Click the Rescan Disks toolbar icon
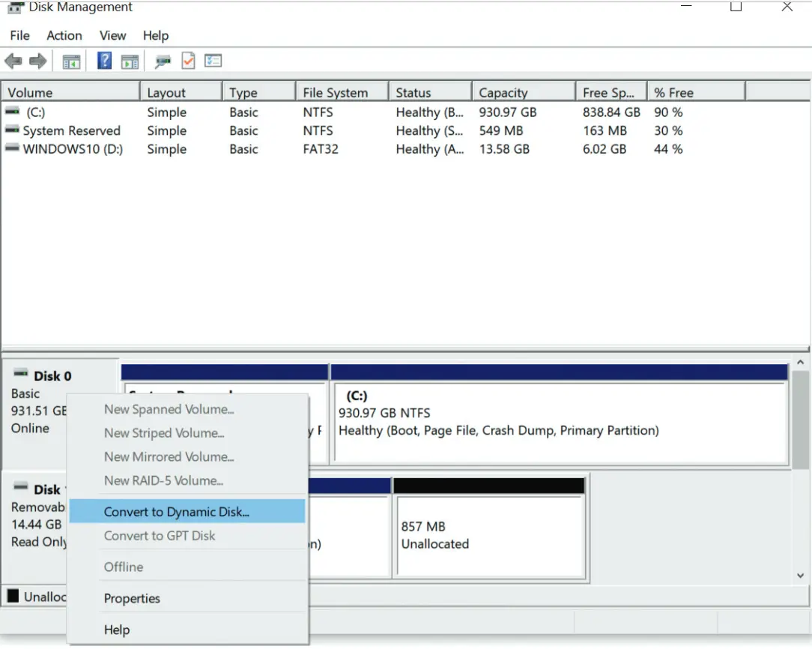 coord(163,61)
